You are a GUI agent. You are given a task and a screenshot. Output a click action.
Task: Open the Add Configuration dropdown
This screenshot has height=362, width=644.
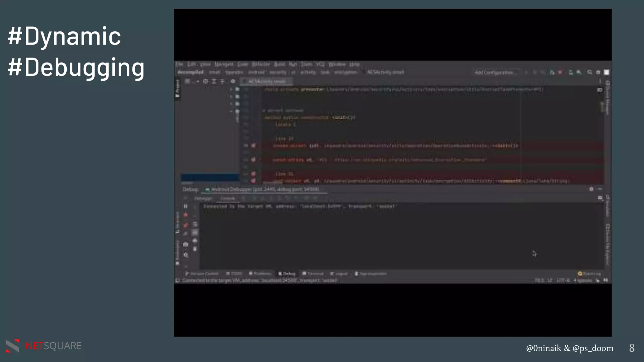click(495, 73)
